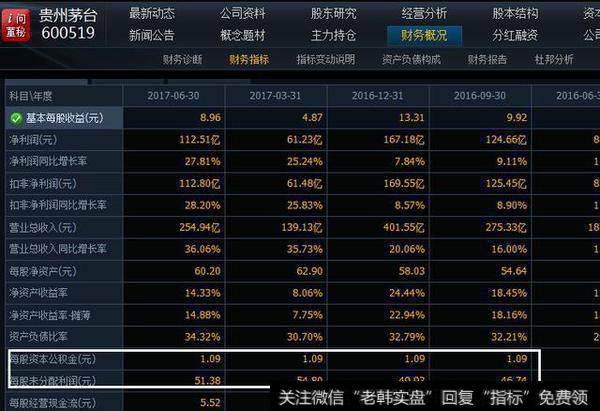Switch to the 财务诊断 sub-tab
The width and height of the screenshot is (600, 411).
183,60
